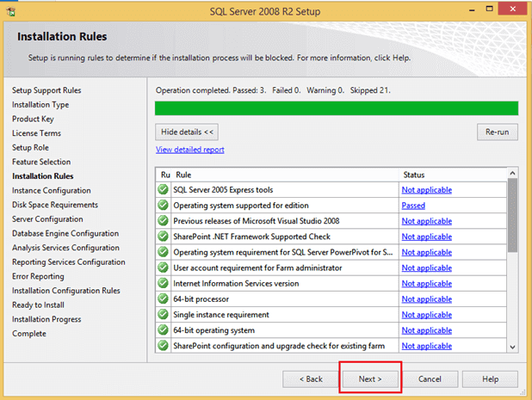This screenshot has height=400, width=532.
Task: Open the Feature Selection step in sidebar
Action: (41, 162)
